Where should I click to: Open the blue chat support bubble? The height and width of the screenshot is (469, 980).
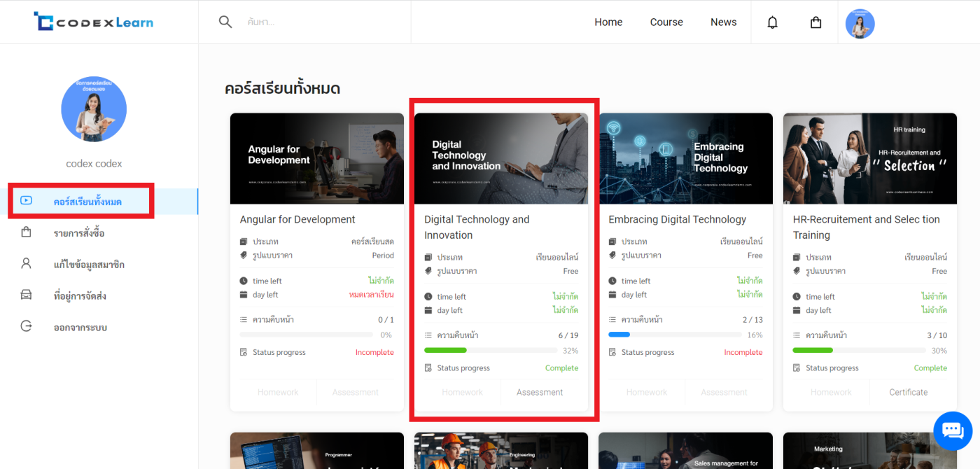point(953,430)
